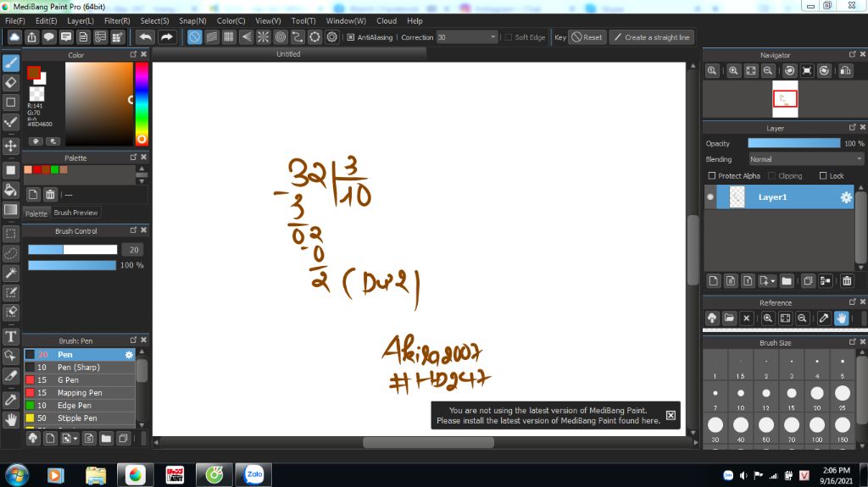Open the File menu
Viewport: 868px width, 487px height.
[15, 20]
